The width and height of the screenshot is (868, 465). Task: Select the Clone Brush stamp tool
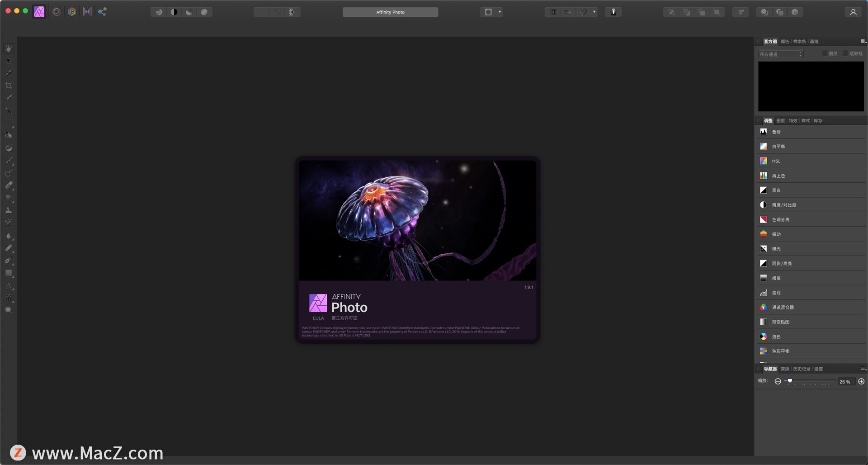[x=9, y=210]
